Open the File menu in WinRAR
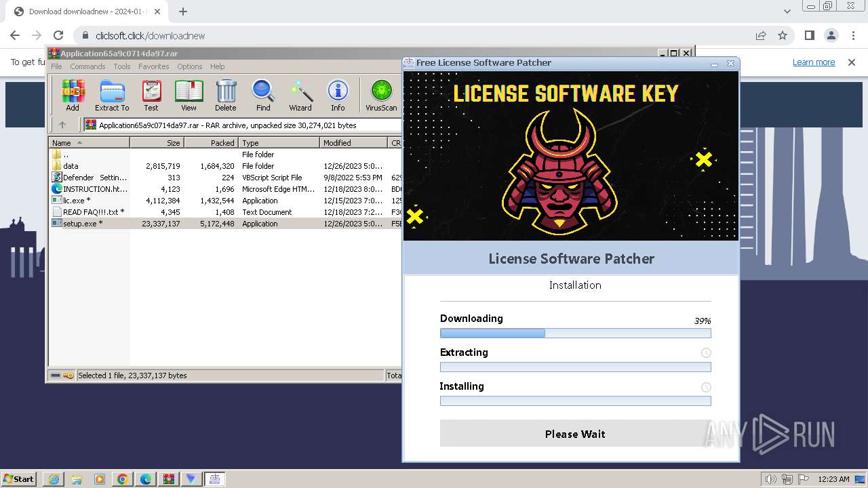Viewport: 868px width, 488px height. [56, 66]
